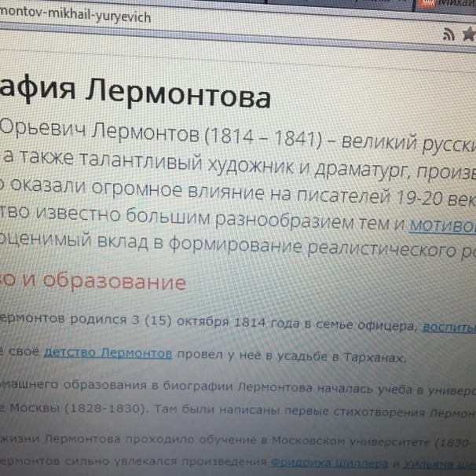Click the text родился 3 (15) октября 1814 года
Viewport: 476px width, 476px height.
(185, 320)
